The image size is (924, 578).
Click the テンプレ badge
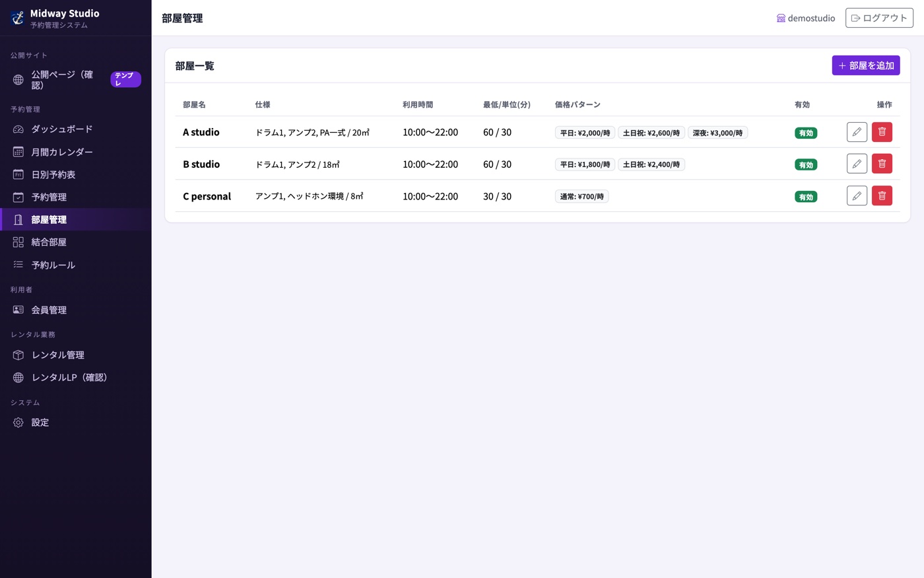click(125, 79)
